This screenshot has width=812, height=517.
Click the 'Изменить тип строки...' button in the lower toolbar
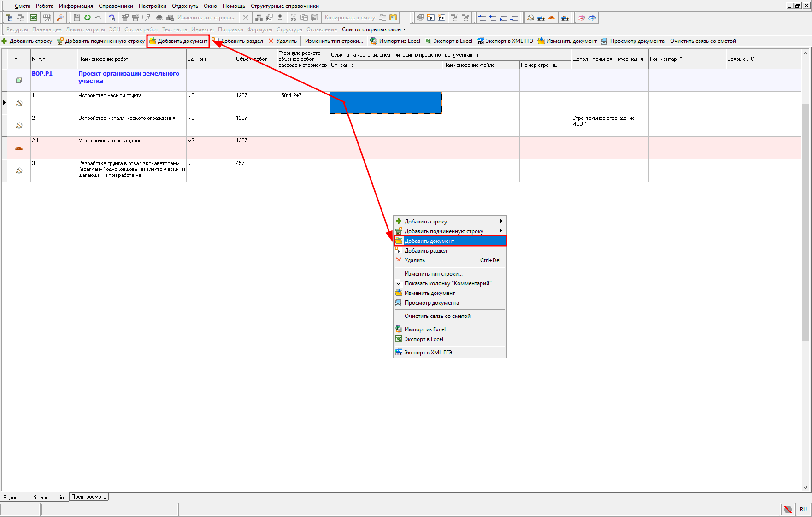click(334, 41)
